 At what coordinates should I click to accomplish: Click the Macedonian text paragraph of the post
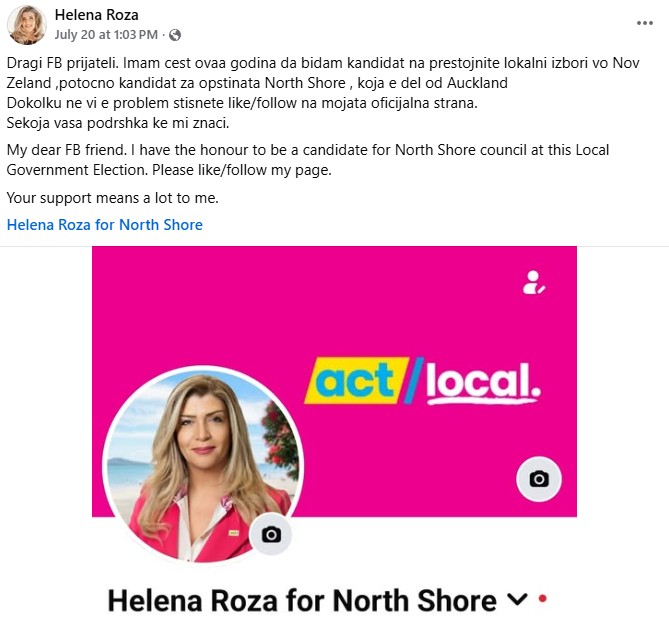click(323, 93)
